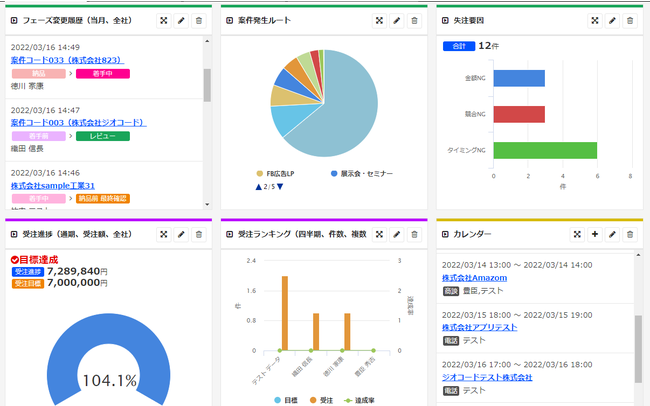Image resolution: width=650 pixels, height=406 pixels.
Task: Collapse the カレンダー panel
Action: [445, 234]
